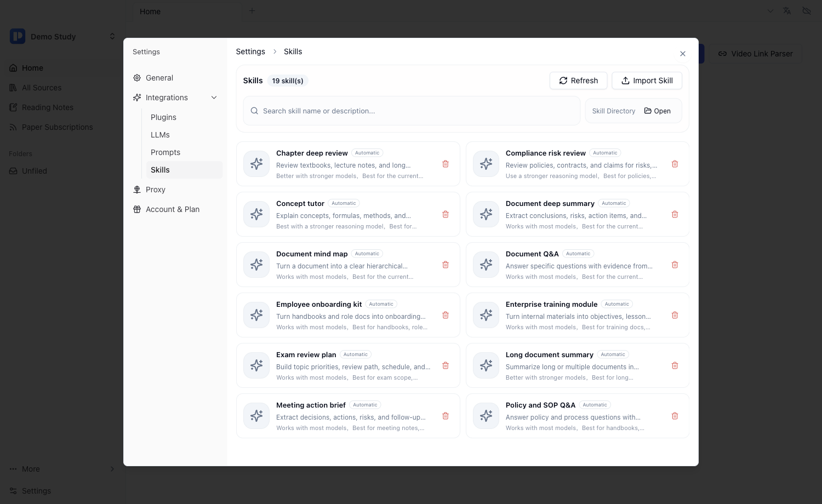Delete the Document Q&A skill
822x504 pixels.
tap(675, 265)
